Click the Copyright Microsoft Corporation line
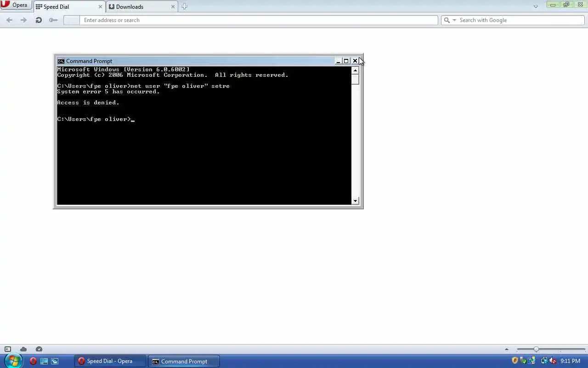This screenshot has height=368, width=588. [173, 75]
